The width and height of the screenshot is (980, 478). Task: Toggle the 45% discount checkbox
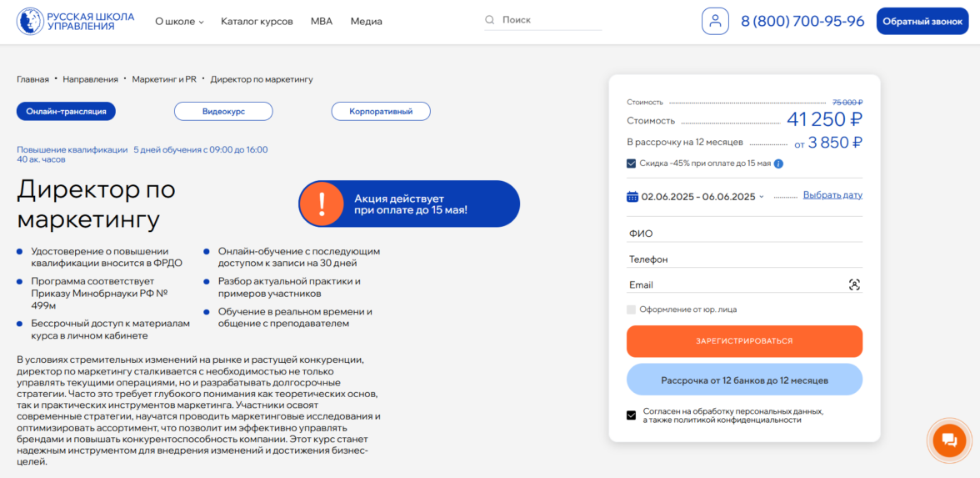[632, 164]
